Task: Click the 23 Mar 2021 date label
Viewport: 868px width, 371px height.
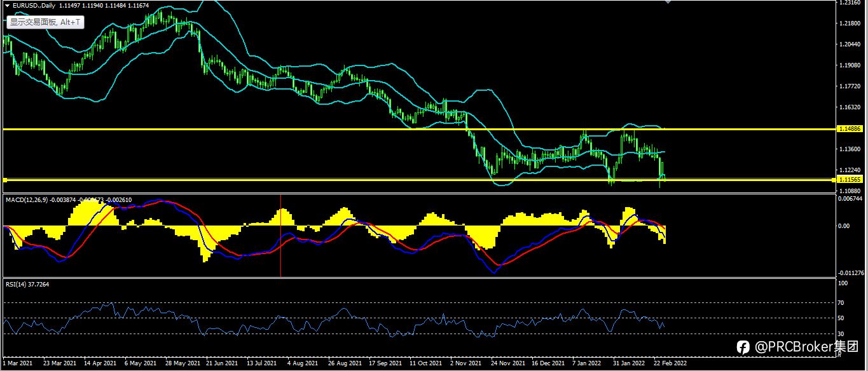Action: point(59,363)
